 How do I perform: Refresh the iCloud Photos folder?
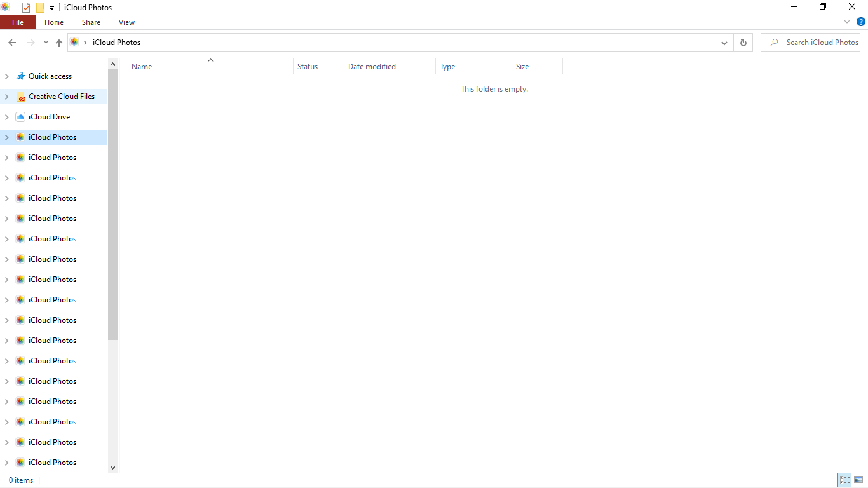pyautogui.click(x=743, y=43)
